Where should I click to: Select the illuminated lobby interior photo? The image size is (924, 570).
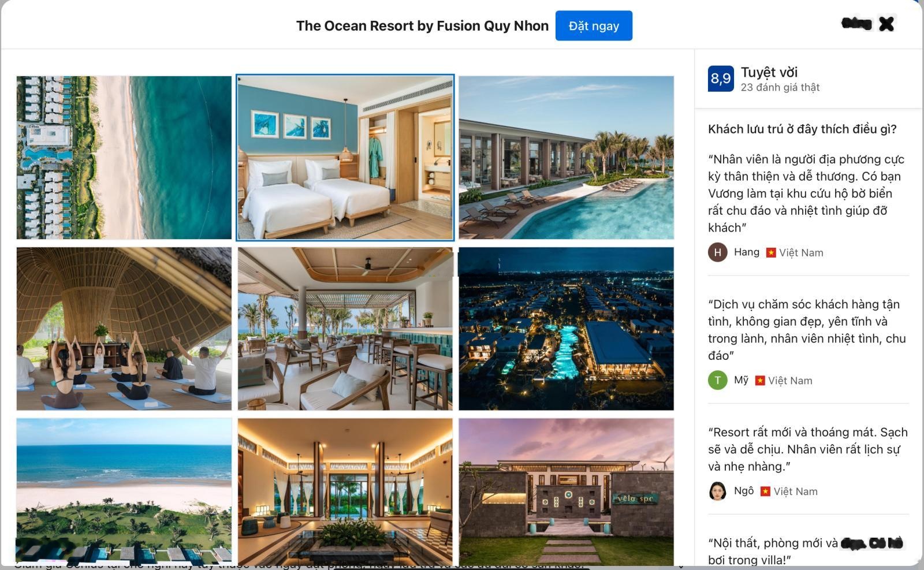point(345,491)
